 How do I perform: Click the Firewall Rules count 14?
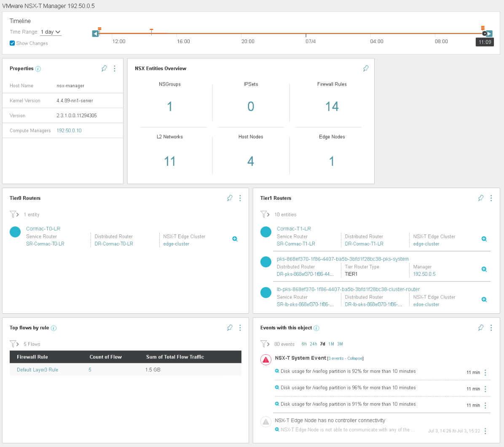332,107
